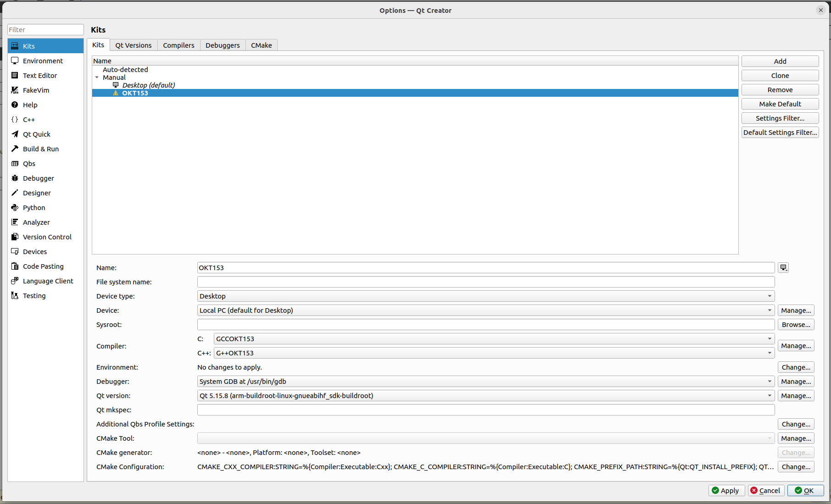Open Kits settings category icon

[x=15, y=46]
